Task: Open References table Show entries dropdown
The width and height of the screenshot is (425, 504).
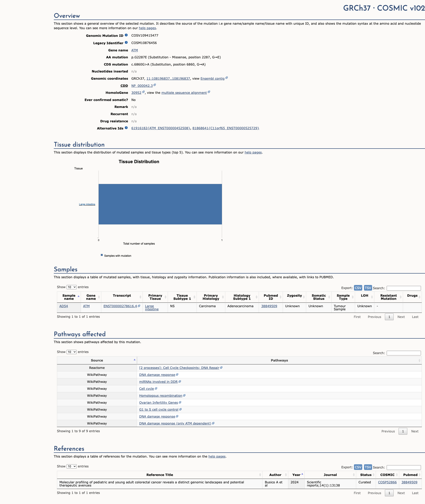Action: pos(72,467)
